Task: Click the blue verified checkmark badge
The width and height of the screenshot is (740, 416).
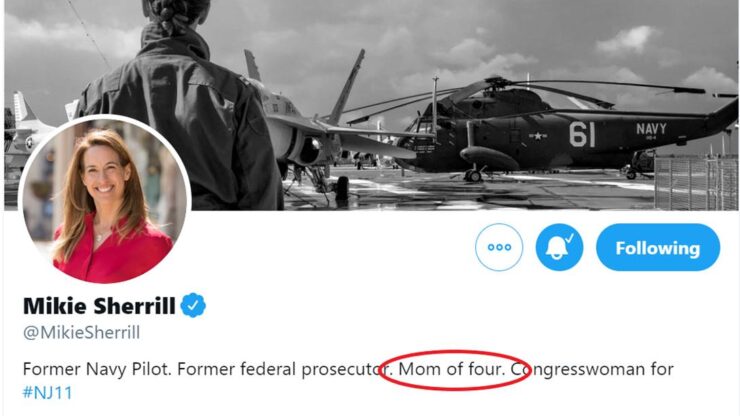Action: pos(194,306)
